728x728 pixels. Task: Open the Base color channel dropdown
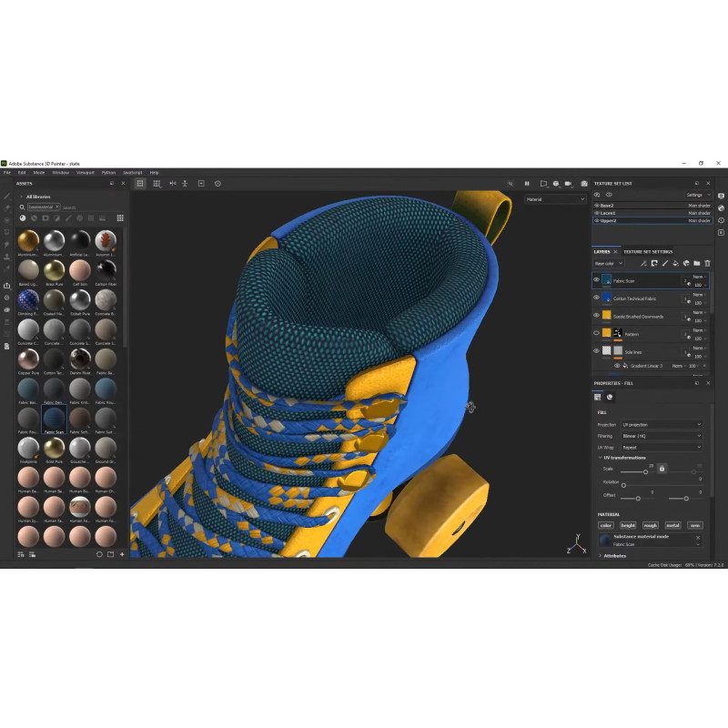(609, 263)
